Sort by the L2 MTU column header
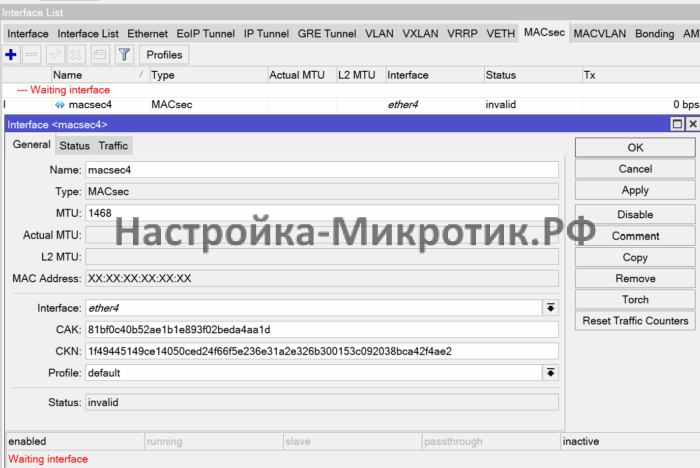 [361, 75]
